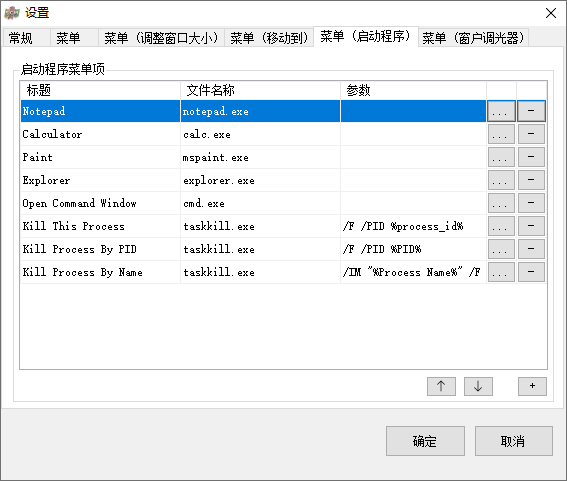Remove the Explorer entry with minus button
The width and height of the screenshot is (567, 481).
(x=531, y=180)
